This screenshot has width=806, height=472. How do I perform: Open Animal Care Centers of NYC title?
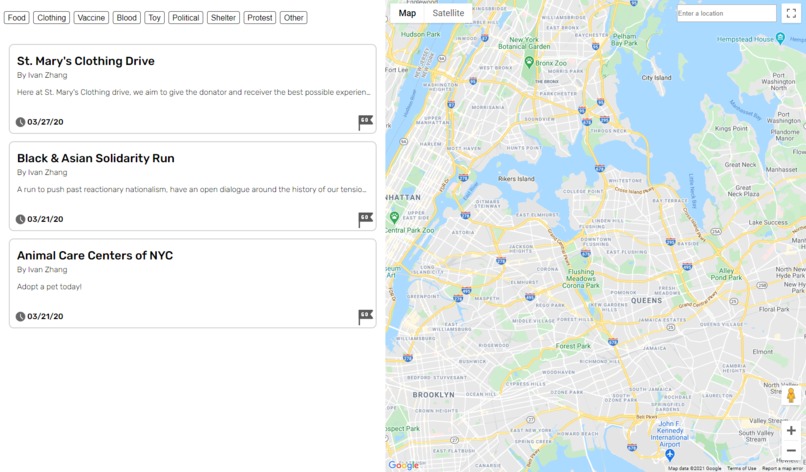95,255
